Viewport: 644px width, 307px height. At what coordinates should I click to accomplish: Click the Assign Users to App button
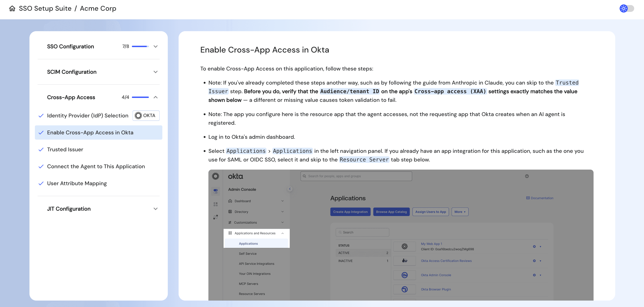431,212
